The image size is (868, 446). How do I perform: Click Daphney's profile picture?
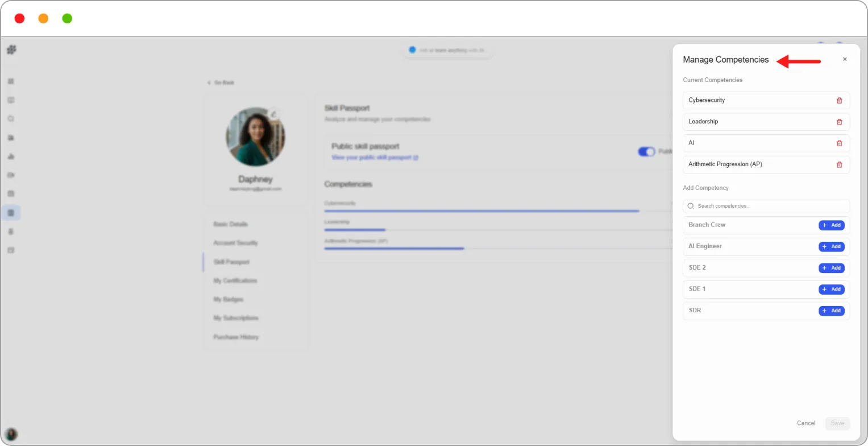point(256,137)
